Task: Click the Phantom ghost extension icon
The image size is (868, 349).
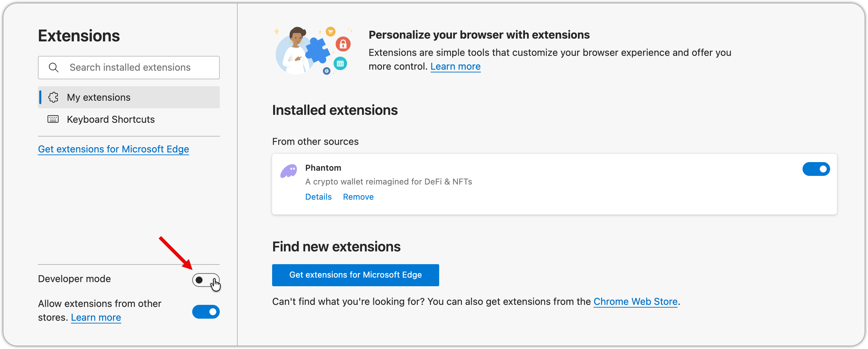Action: pyautogui.click(x=289, y=171)
